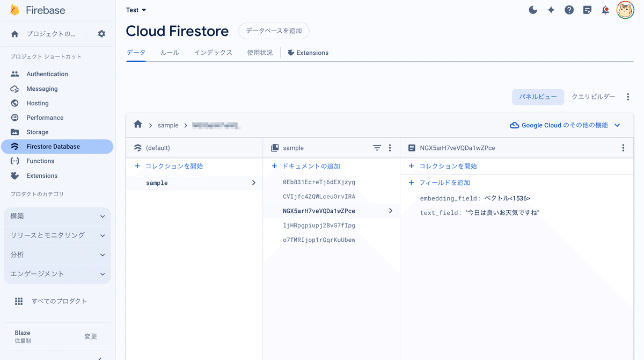The width and height of the screenshot is (644, 360).
Task: Click 変更 to change Blaze plan
Action: point(91,336)
